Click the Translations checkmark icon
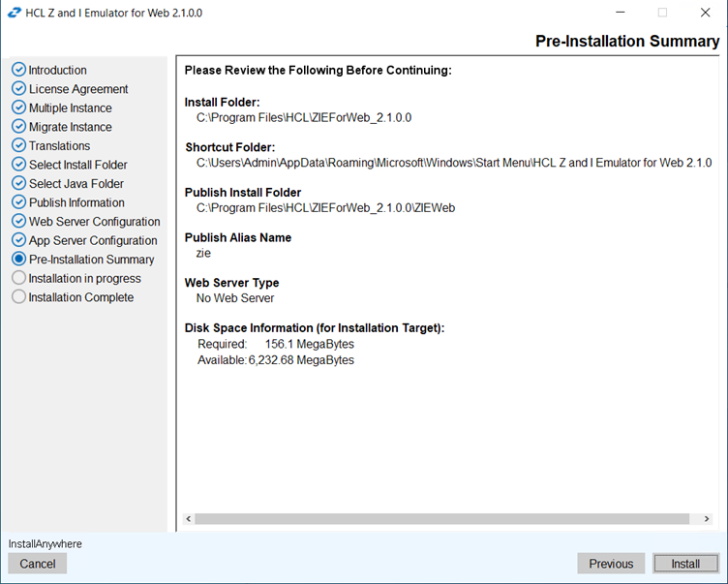The height and width of the screenshot is (584, 728). point(18,145)
